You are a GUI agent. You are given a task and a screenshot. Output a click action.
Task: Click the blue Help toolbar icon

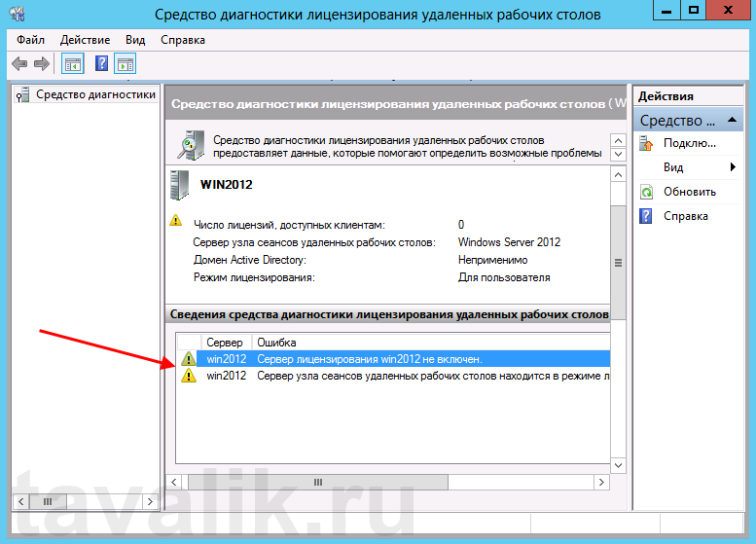click(x=101, y=64)
